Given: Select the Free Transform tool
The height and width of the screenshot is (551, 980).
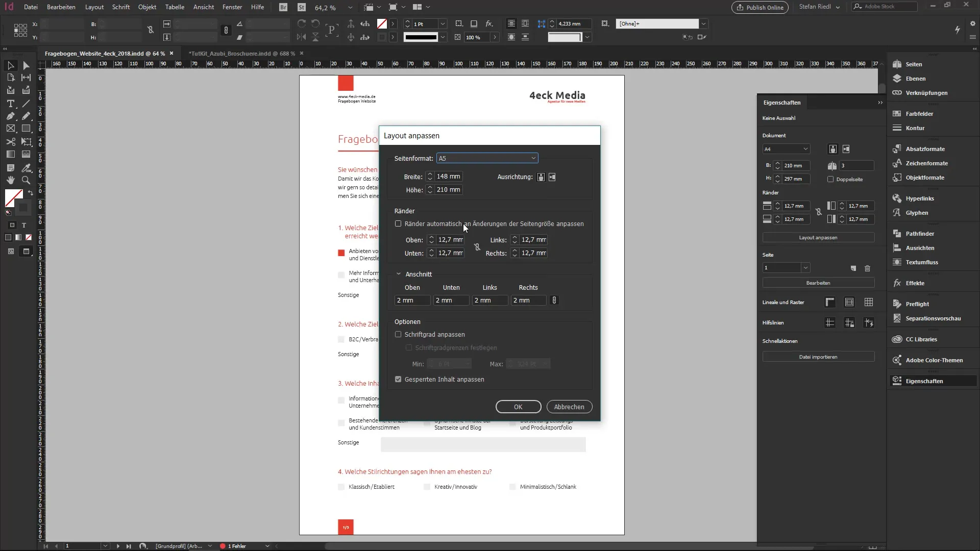Looking at the screenshot, I should click(x=26, y=142).
